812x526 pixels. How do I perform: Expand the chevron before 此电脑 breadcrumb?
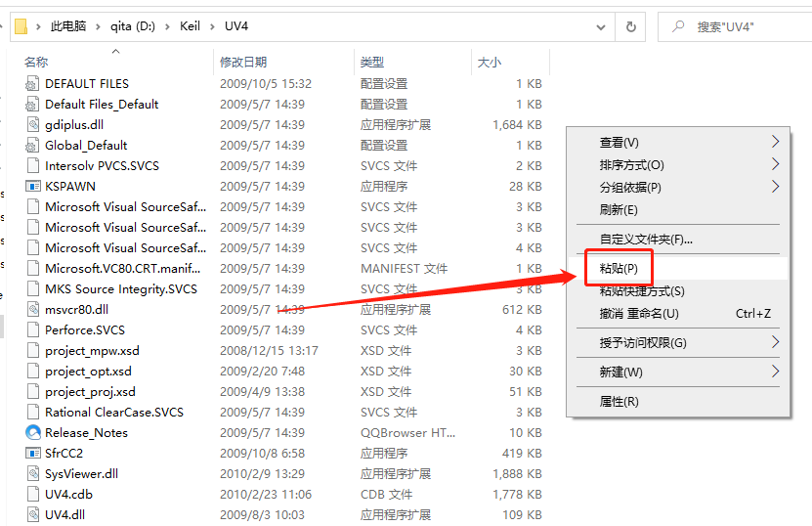click(x=38, y=26)
